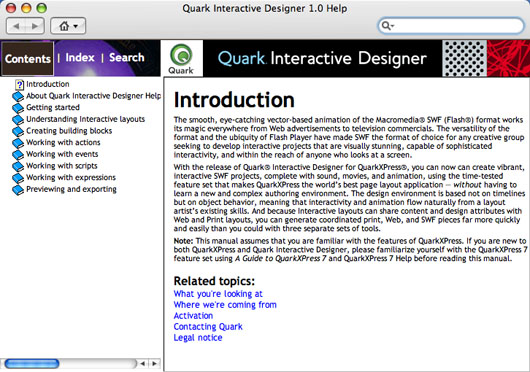Screen dimensions: 530x372
Task: Open Working with actions topic
Action: [63, 142]
